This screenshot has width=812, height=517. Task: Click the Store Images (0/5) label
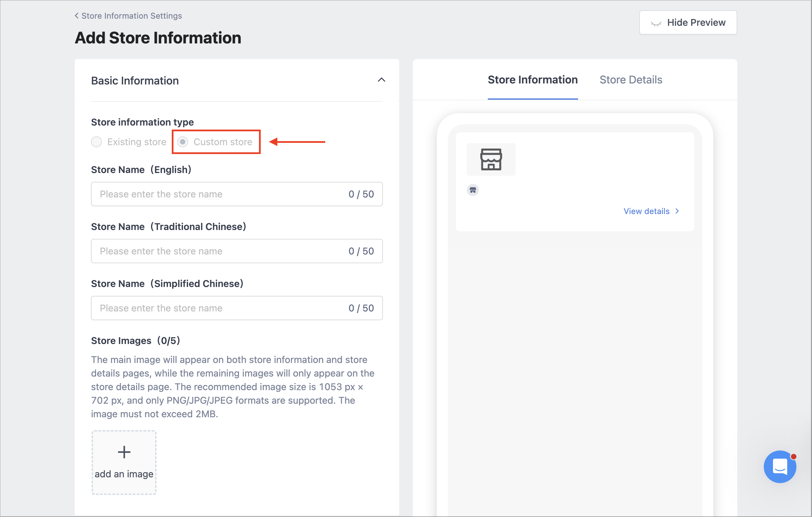tap(135, 341)
